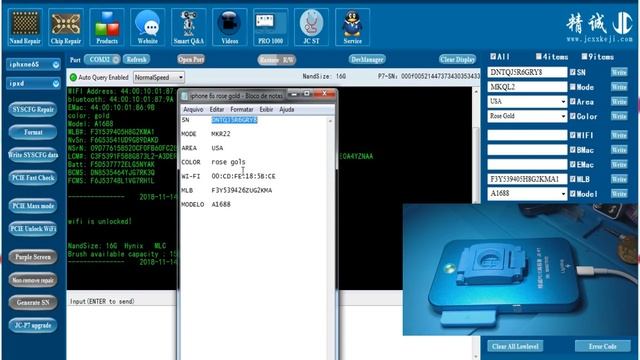
Task: Open Formatar menu in Notepad
Action: (242, 109)
